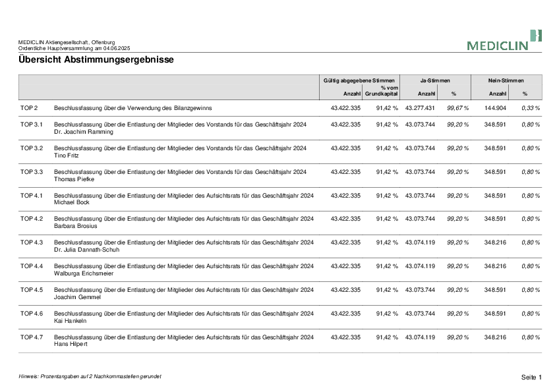
Task: Select the TOP 3.2 row label
Action: click(32, 148)
